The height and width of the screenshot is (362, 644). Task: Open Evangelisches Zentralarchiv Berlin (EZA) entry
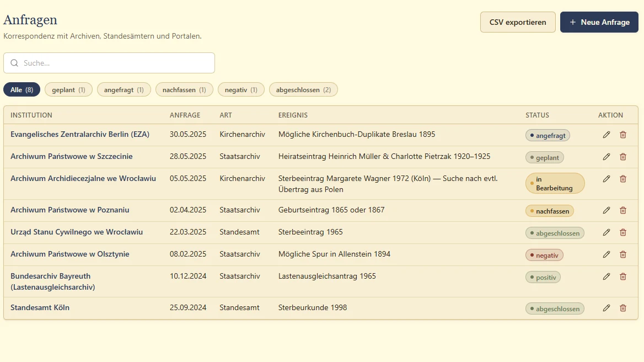point(80,134)
